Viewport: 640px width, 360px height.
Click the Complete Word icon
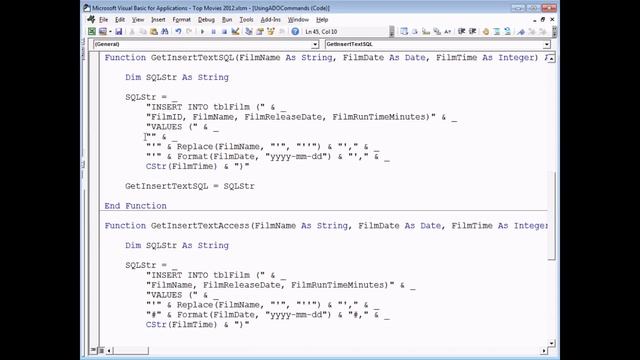coord(448,31)
